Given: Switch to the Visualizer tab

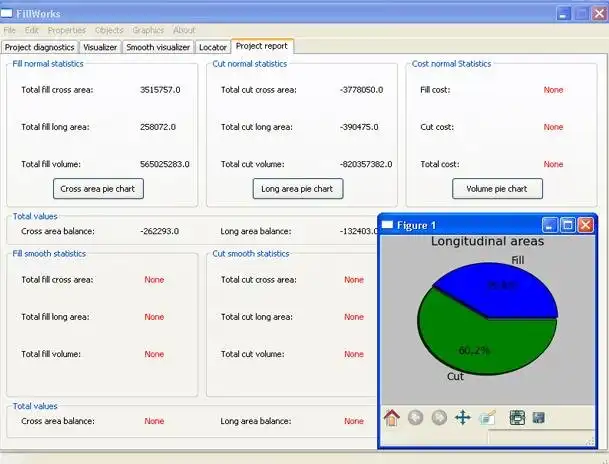Looking at the screenshot, I should (x=100, y=47).
